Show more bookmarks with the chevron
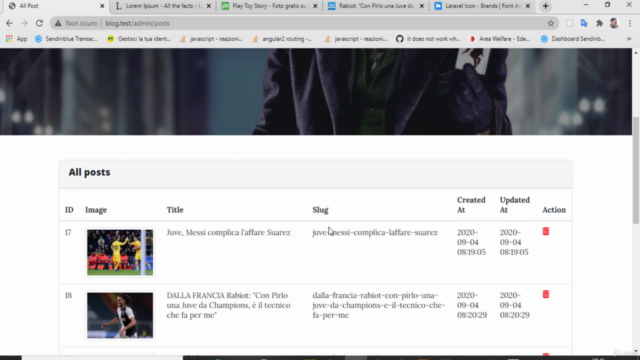This screenshot has height=360, width=640. pos(629,39)
